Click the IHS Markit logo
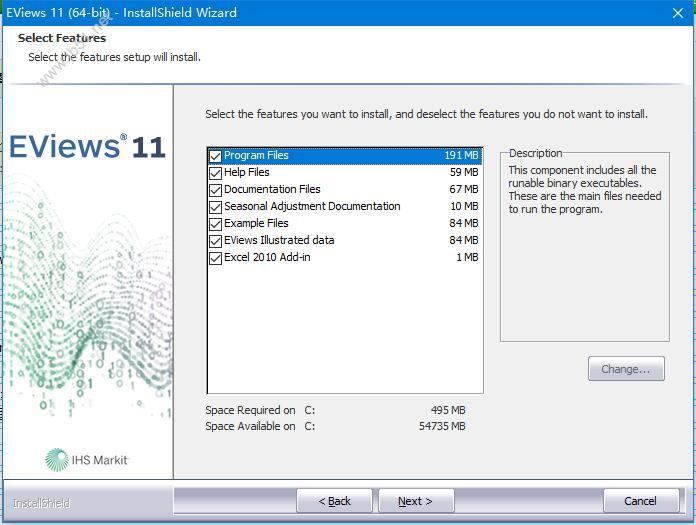 pyautogui.click(x=86, y=460)
